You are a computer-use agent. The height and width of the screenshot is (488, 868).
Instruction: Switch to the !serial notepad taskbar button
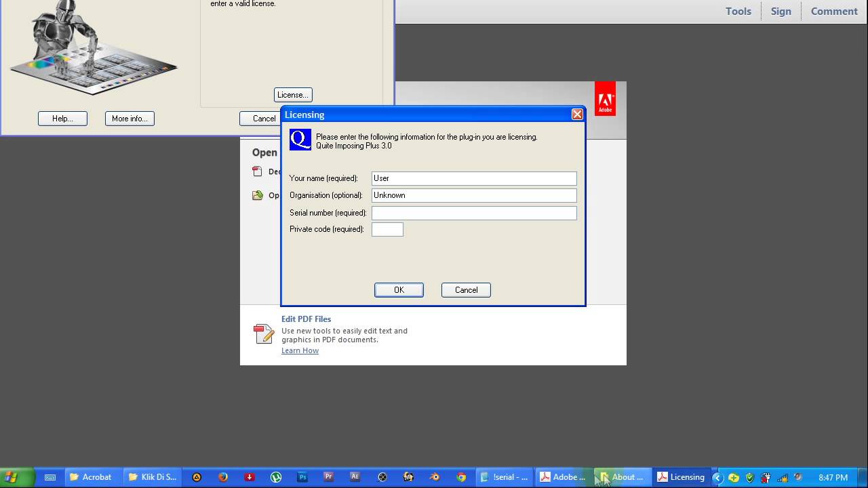(x=505, y=477)
